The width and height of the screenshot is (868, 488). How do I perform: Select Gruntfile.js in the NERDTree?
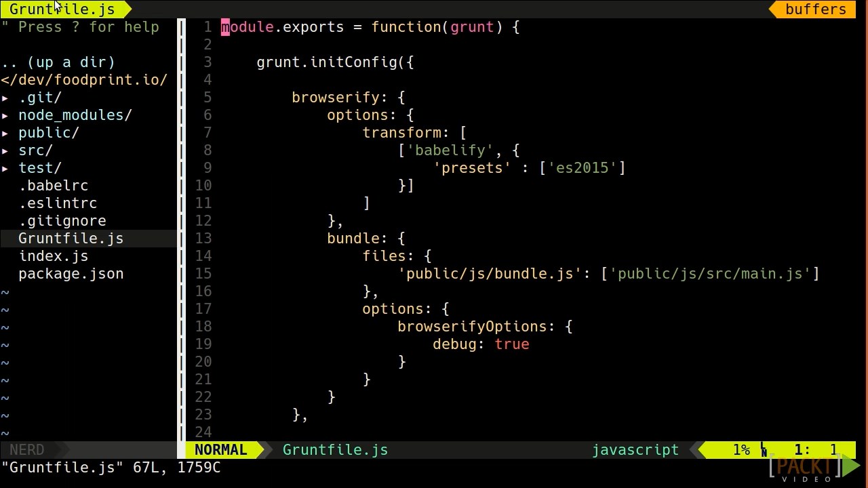tap(71, 239)
